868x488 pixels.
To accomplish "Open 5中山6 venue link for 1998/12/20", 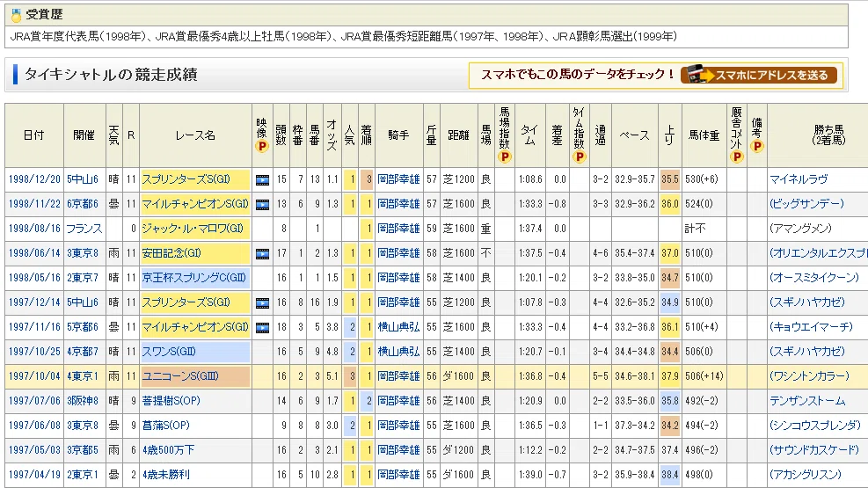I will point(83,179).
